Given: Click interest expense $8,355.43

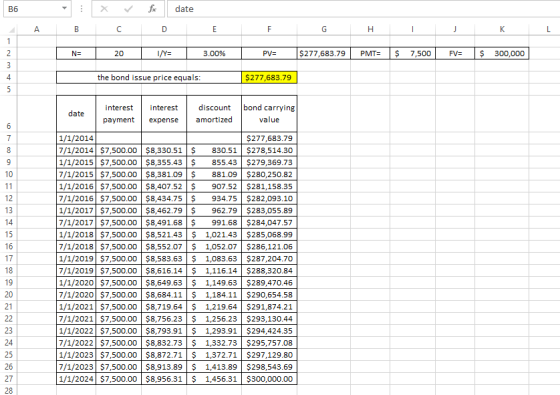Looking at the screenshot, I should coord(164,162).
